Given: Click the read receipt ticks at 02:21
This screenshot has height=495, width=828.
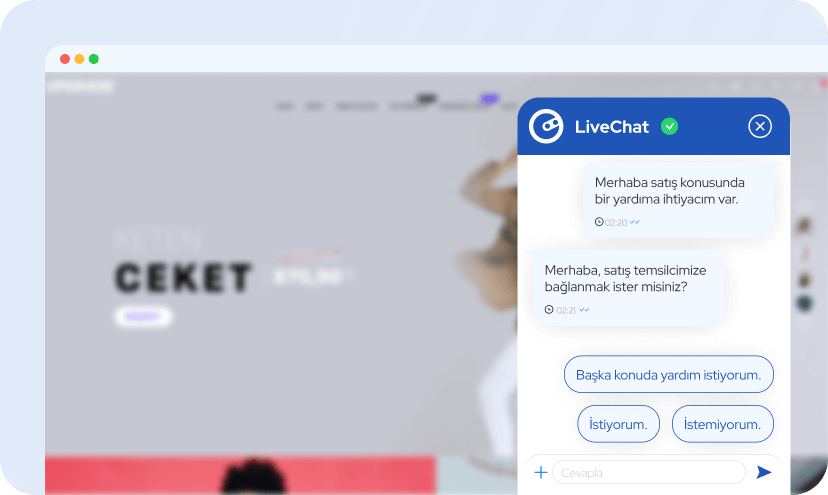Looking at the screenshot, I should [x=585, y=310].
